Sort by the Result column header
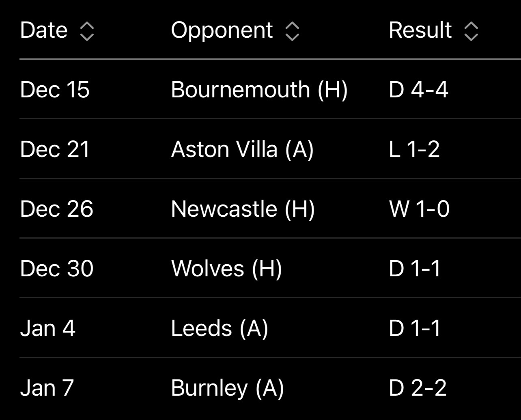Screen dimensions: 521x420 (420, 30)
